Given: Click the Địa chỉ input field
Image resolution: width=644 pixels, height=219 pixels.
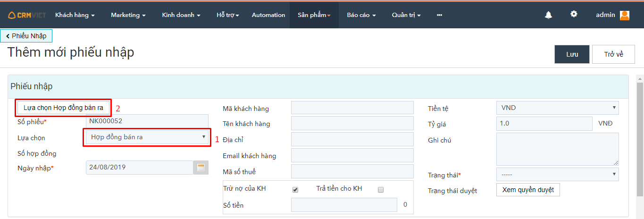Looking at the screenshot, I should pyautogui.click(x=352, y=140).
